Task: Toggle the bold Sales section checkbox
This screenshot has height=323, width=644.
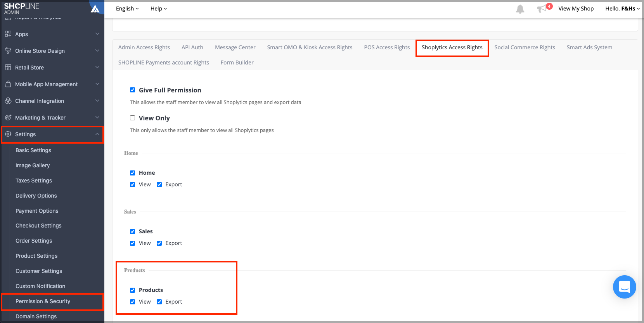Action: pyautogui.click(x=132, y=231)
